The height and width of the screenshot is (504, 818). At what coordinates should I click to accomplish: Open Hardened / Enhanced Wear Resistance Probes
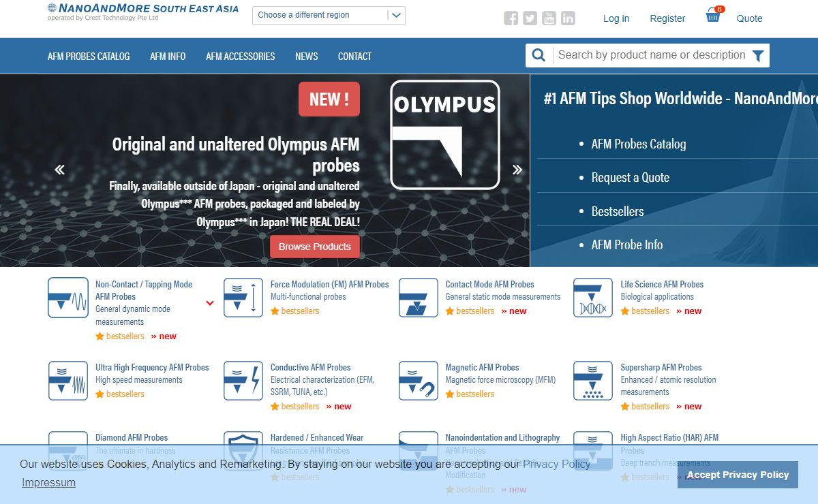317,443
